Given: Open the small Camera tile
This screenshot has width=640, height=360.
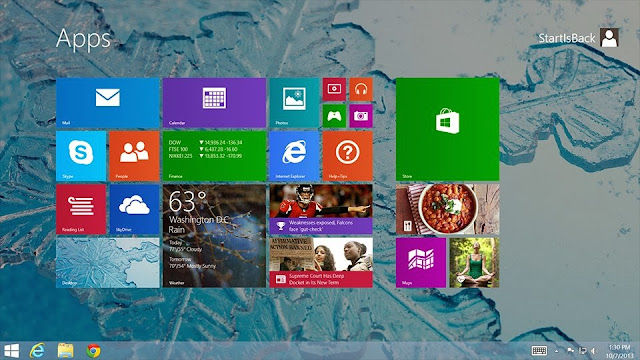Looking at the screenshot, I should click(361, 116).
